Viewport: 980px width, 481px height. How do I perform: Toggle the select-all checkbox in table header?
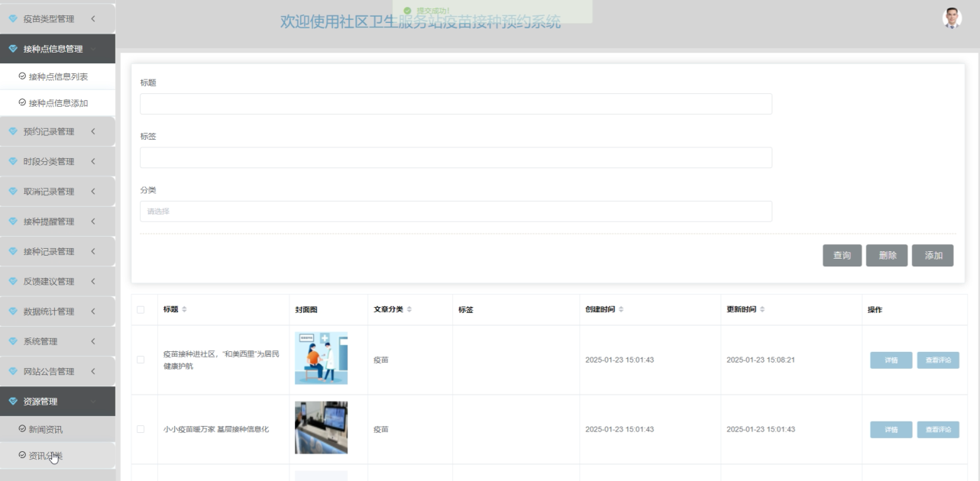pos(140,309)
